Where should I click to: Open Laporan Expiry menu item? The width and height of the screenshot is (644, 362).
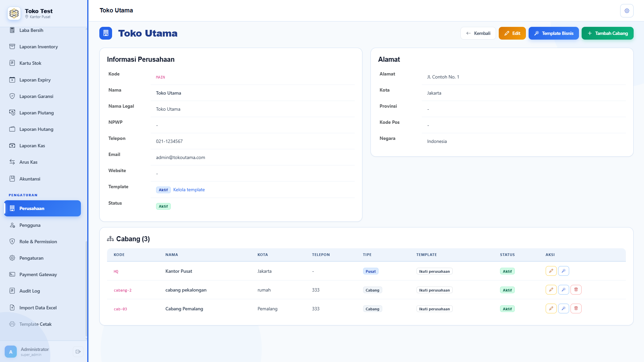pyautogui.click(x=43, y=80)
